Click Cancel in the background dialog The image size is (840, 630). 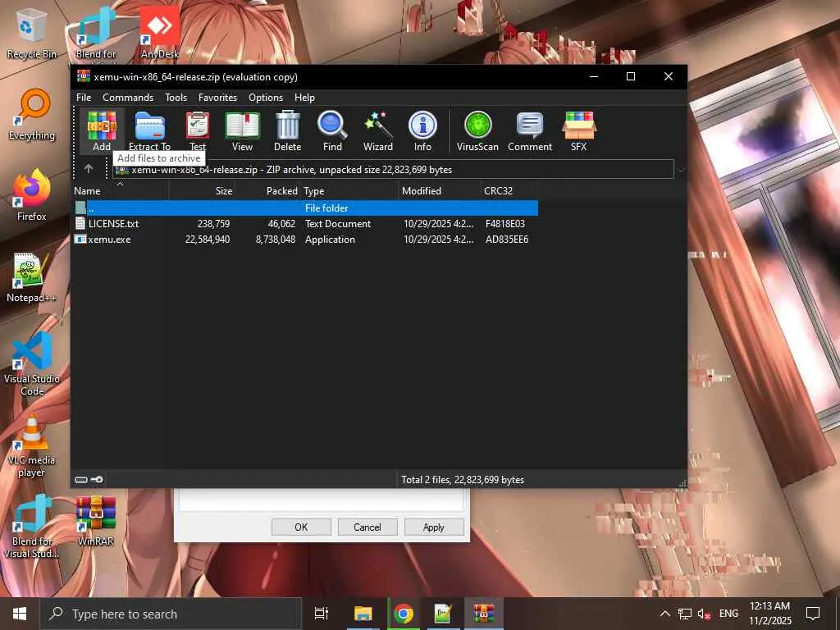pos(367,527)
